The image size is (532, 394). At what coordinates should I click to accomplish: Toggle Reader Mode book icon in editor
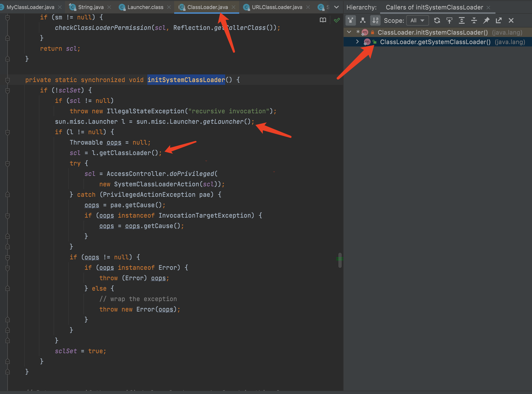click(x=323, y=20)
